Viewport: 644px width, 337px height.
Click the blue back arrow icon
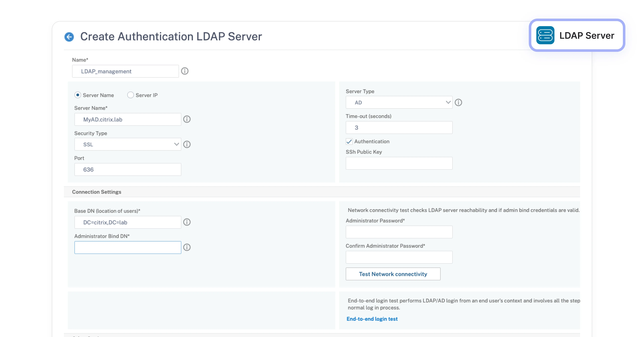[69, 37]
